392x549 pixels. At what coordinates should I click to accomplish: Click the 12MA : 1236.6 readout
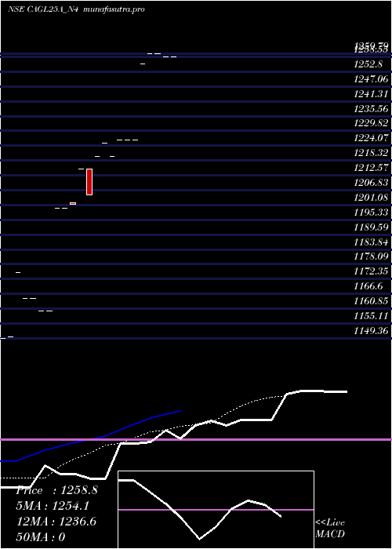click(x=56, y=522)
